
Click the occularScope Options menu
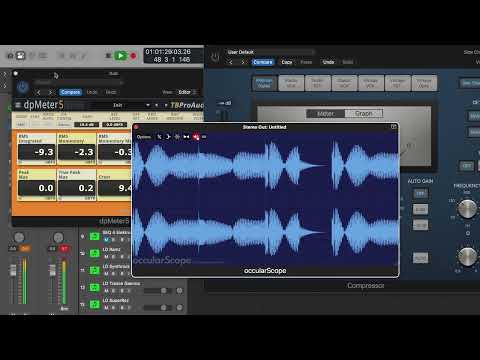pyautogui.click(x=144, y=137)
